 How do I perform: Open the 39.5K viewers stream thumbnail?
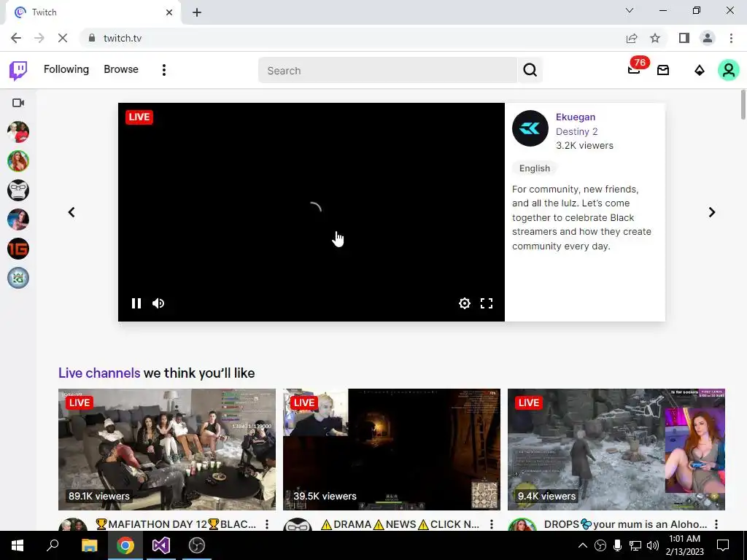392,449
